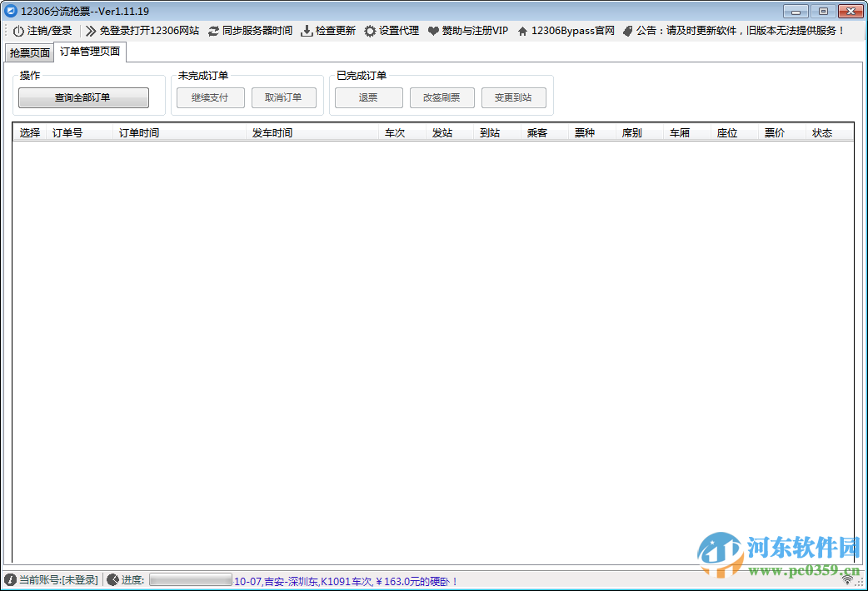Click the 注销/登录 power icon
This screenshot has width=868, height=591.
[18, 30]
